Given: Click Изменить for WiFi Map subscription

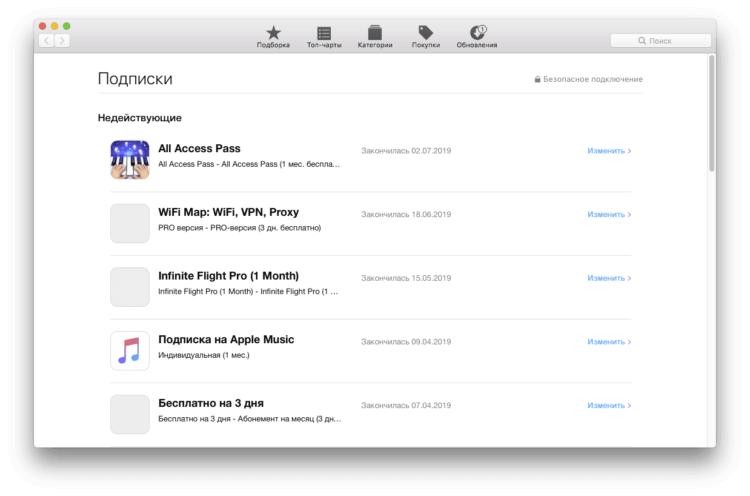Looking at the screenshot, I should coord(609,214).
